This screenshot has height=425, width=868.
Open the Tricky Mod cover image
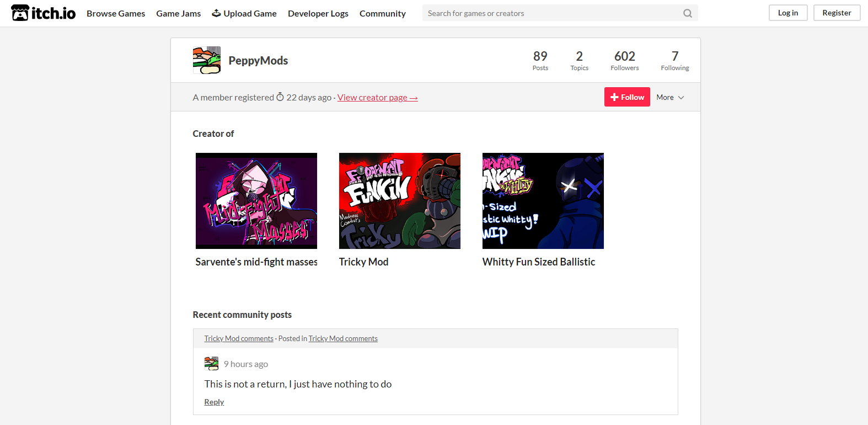click(x=400, y=201)
